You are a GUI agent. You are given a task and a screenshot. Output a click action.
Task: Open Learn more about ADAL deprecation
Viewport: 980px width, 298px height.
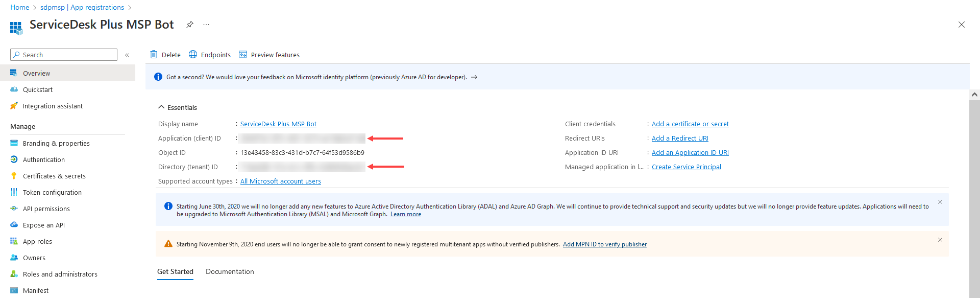[406, 214]
